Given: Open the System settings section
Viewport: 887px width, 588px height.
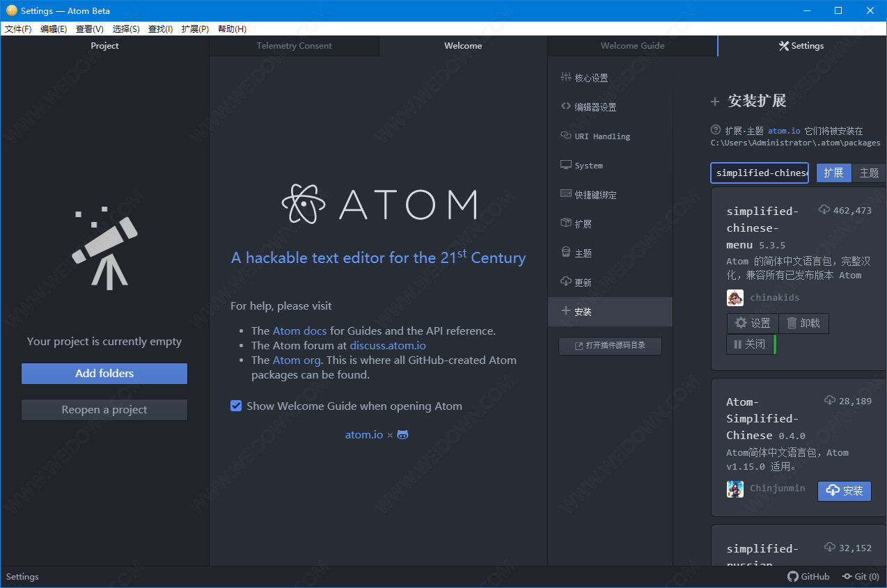Looking at the screenshot, I should coord(610,166).
